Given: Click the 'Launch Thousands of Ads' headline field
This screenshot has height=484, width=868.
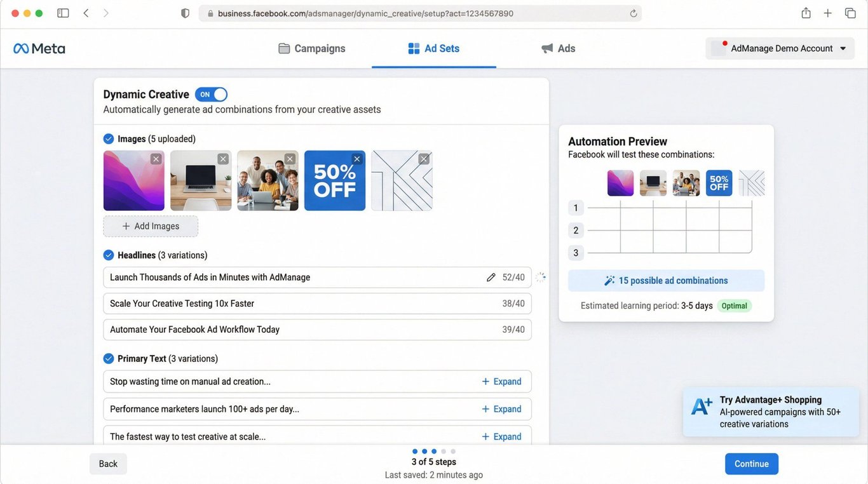Looking at the screenshot, I should (318, 278).
